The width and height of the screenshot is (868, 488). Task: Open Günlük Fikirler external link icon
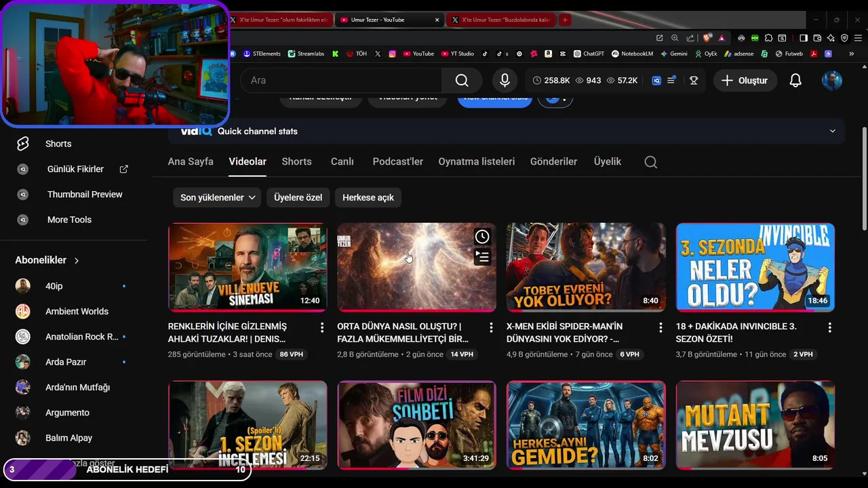tap(123, 169)
